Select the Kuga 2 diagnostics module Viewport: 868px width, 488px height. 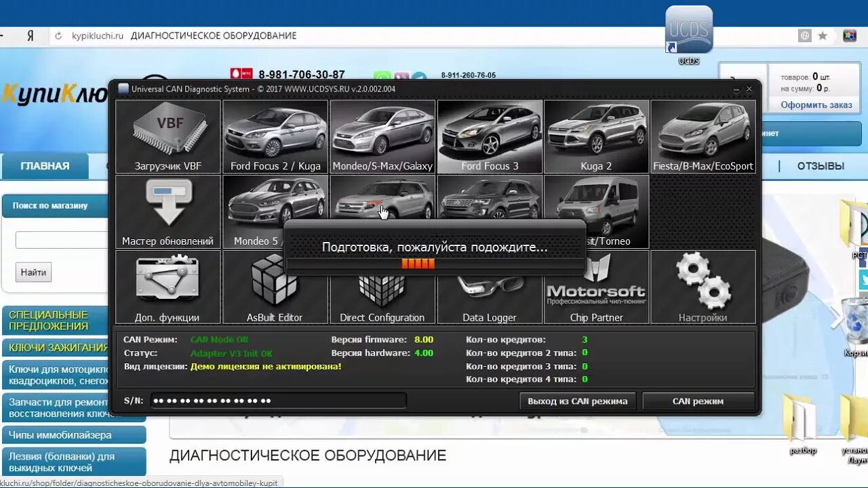tap(597, 136)
